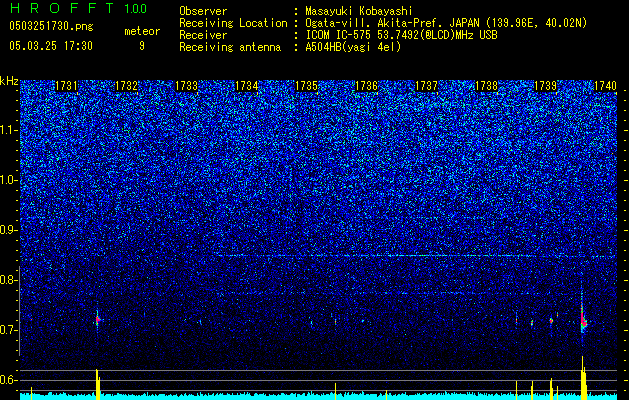Click the 1.1 kHz axis label
Screen dimensions: 629x400
[9, 130]
